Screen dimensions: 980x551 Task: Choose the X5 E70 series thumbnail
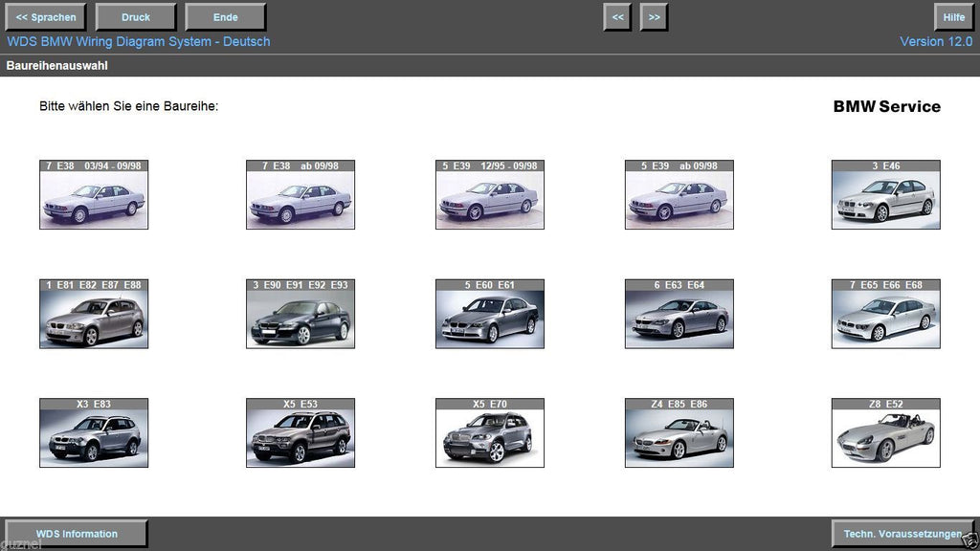[490, 433]
